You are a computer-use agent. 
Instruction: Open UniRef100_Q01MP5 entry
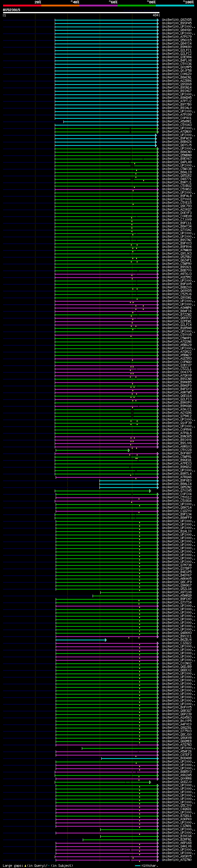point(176,67)
